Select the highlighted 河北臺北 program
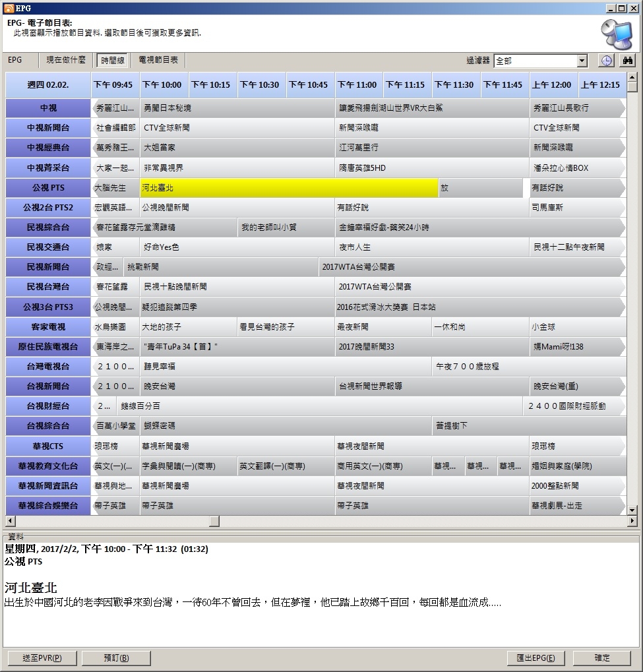The image size is (643, 672). coord(290,188)
